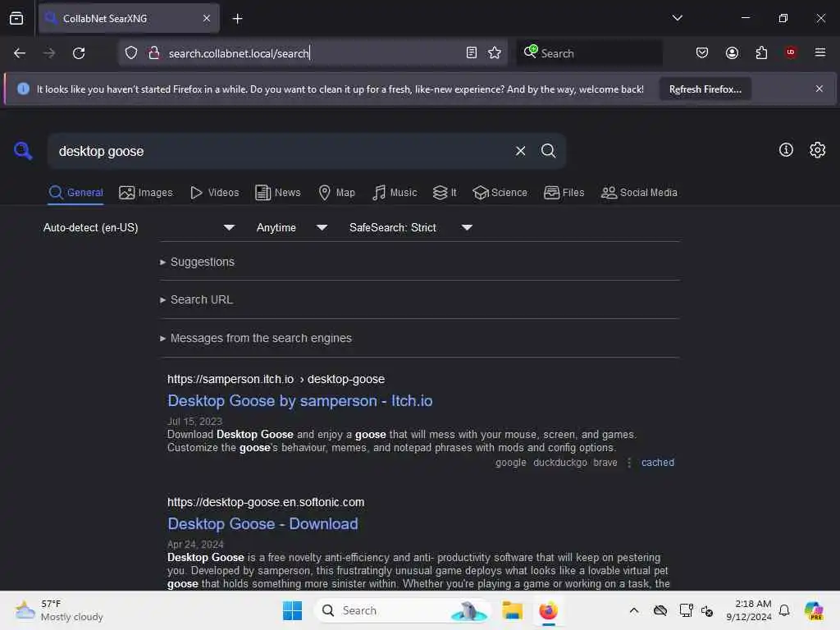Click the volume muted tray icon
The width and height of the screenshot is (840, 630).
point(707,610)
